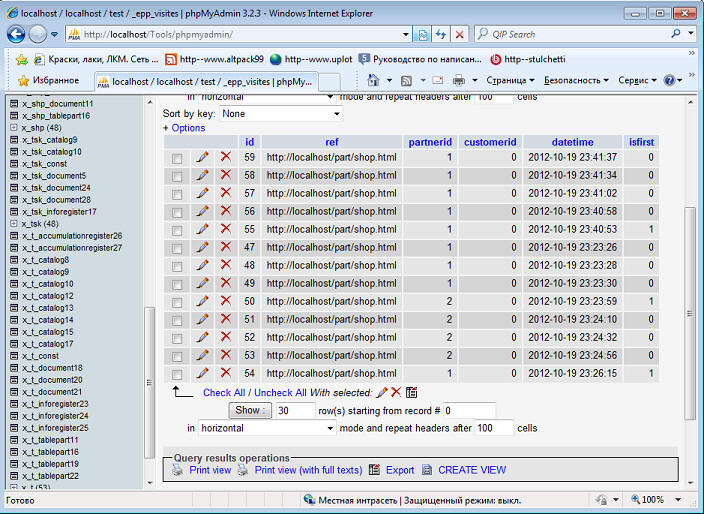Screen dimensions: 704x514
Task: Open the Страница menu
Action: click(510, 80)
